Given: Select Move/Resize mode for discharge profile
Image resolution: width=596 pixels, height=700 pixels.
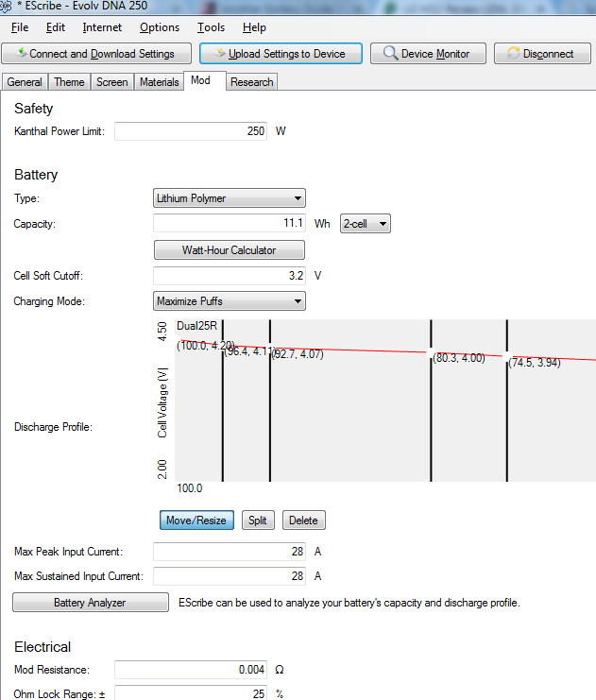Looking at the screenshot, I should pyautogui.click(x=197, y=521).
